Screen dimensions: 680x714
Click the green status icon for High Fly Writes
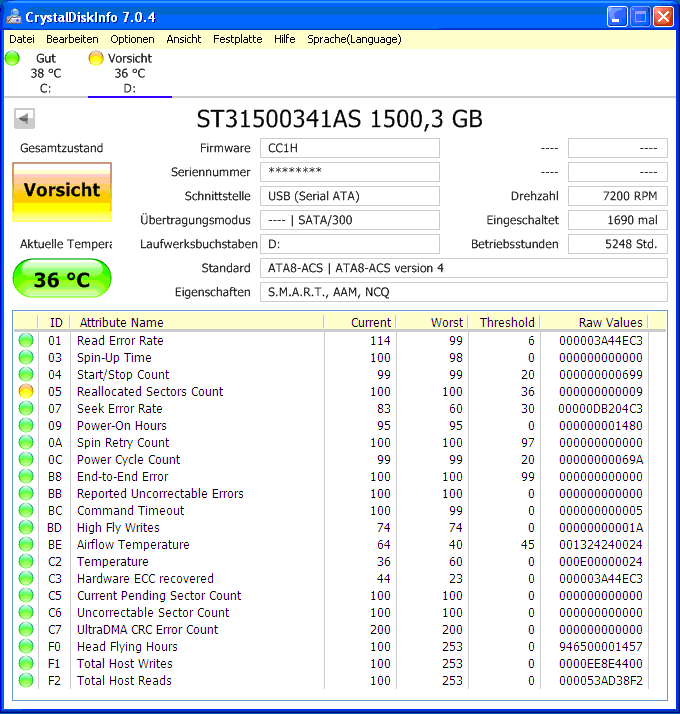pyautogui.click(x=26, y=527)
